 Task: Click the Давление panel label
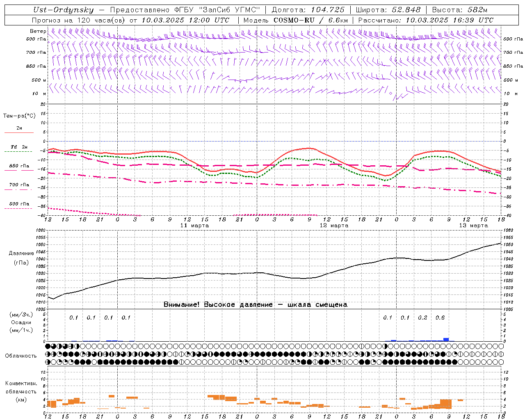[21, 253]
